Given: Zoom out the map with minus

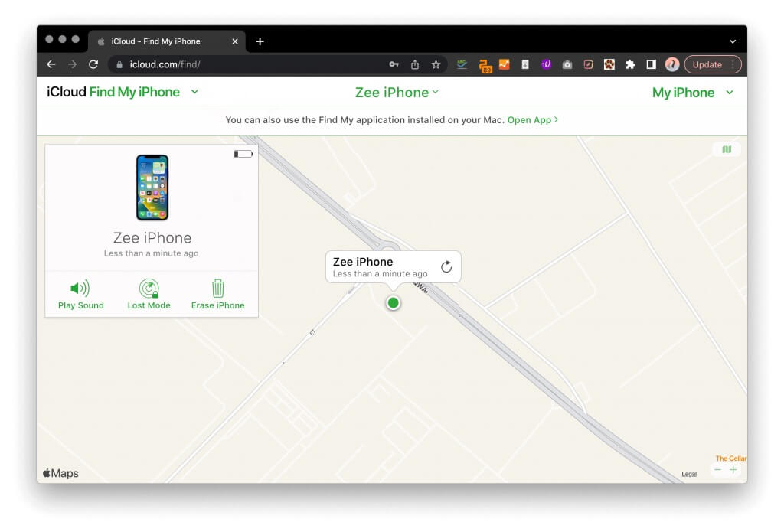Looking at the screenshot, I should pyautogui.click(x=718, y=469).
